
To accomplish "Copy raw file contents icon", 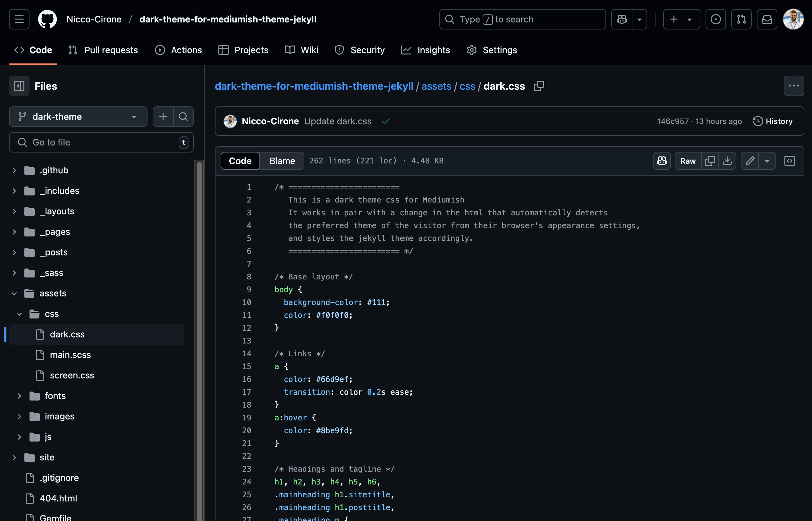I will click(710, 161).
